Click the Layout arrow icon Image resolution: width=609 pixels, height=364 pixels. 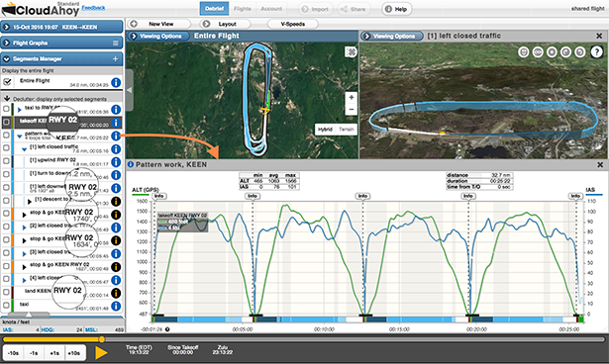[x=206, y=24]
